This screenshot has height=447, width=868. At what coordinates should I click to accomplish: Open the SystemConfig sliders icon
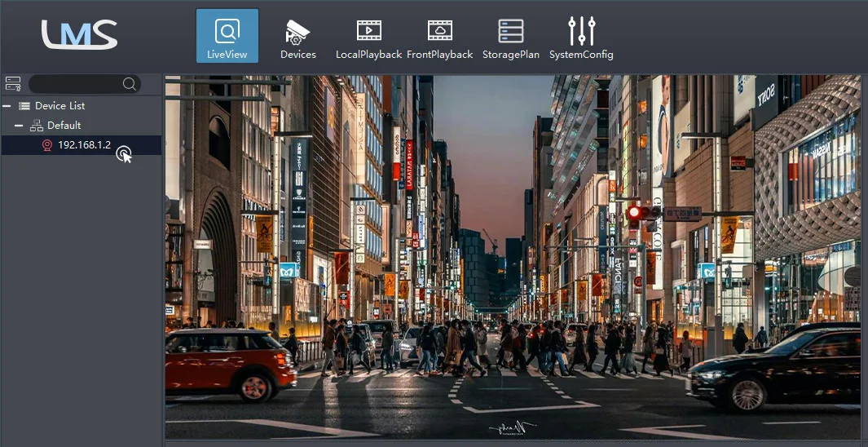581,30
